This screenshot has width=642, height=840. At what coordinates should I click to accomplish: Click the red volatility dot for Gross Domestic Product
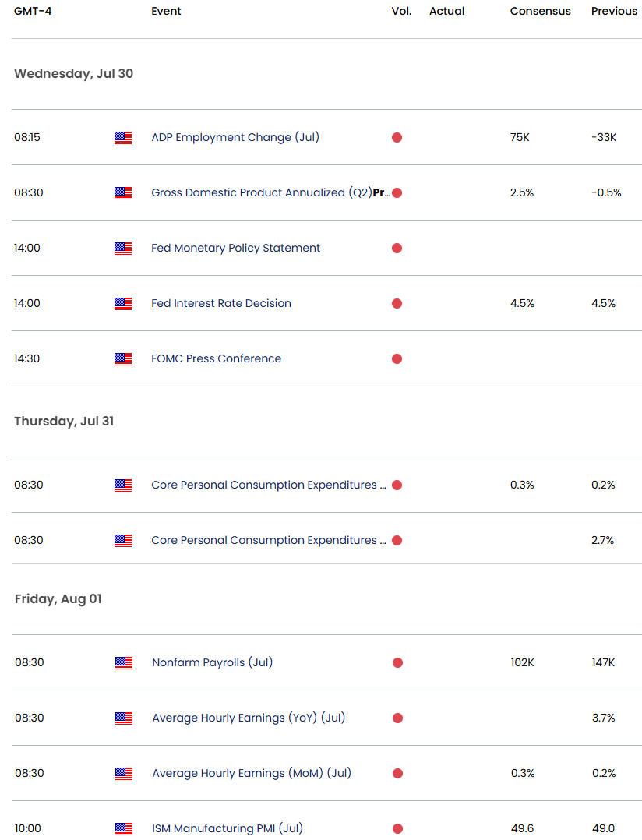pos(397,193)
